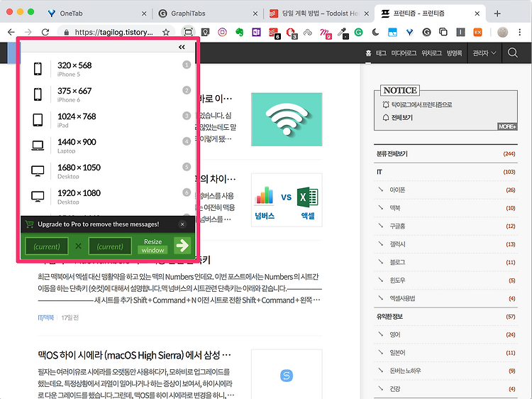Click the purple circular extension icon
Screen dimensions: 532x399
pyautogui.click(x=222, y=32)
